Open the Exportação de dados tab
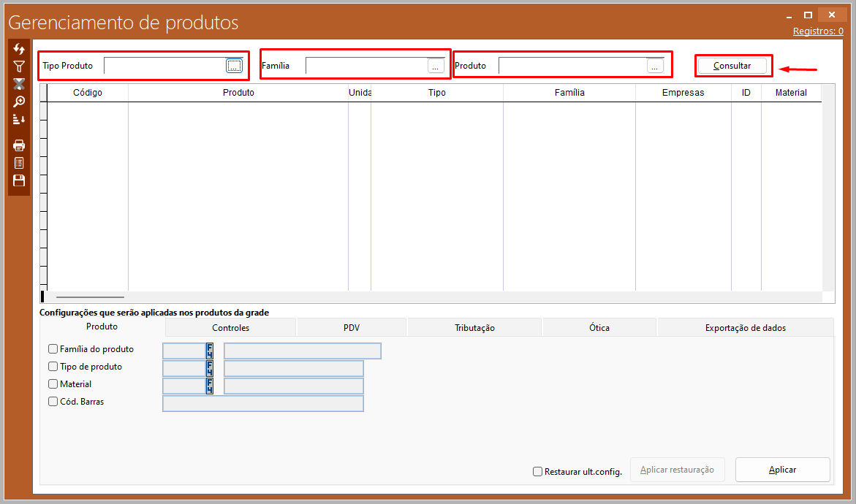The height and width of the screenshot is (504, 856). [745, 328]
